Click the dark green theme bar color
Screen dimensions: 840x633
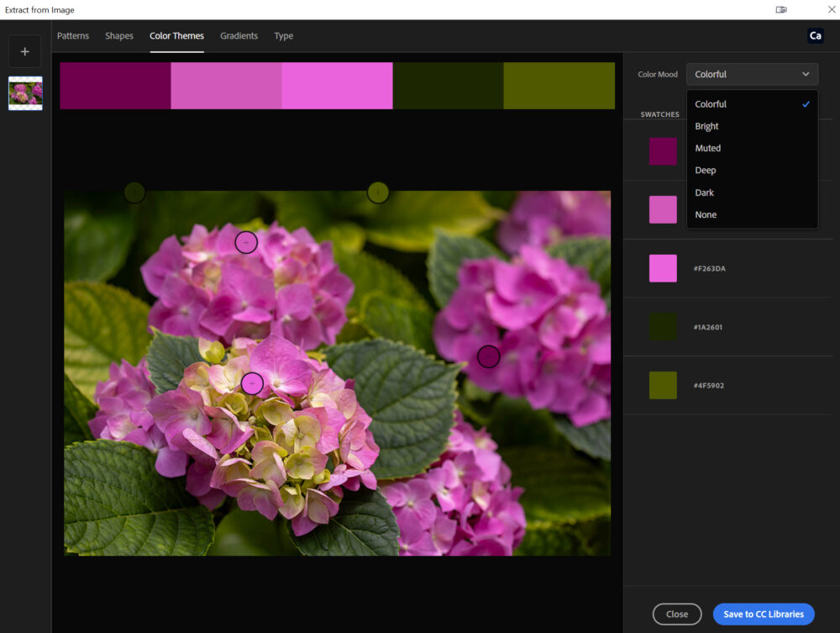coord(448,86)
